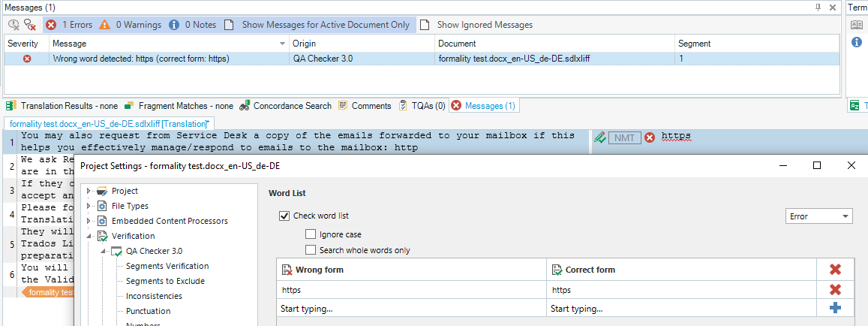Click the clear messages icon with X
Viewport: 868px width, 326px height.
point(14,24)
